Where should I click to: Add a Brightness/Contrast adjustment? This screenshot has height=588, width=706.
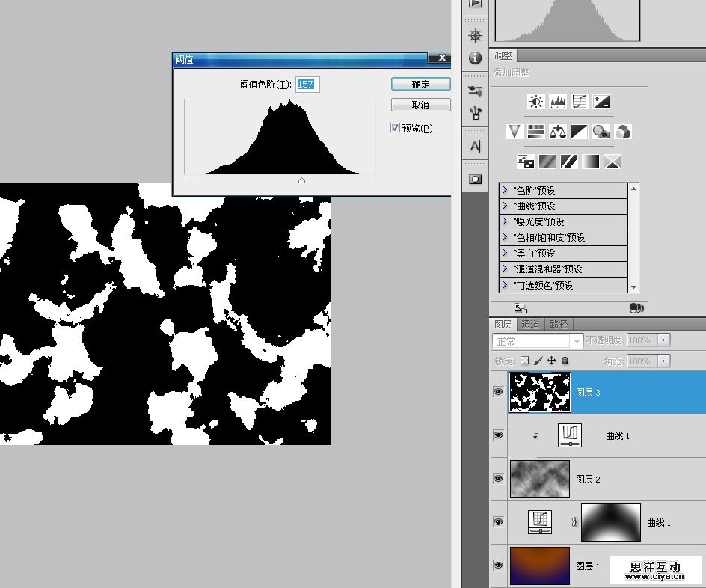point(535,102)
